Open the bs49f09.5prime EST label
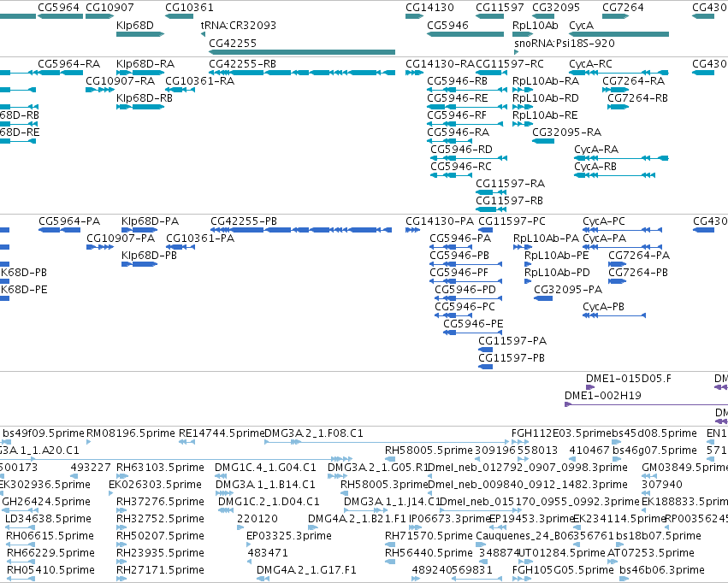The image size is (728, 583). click(x=43, y=433)
